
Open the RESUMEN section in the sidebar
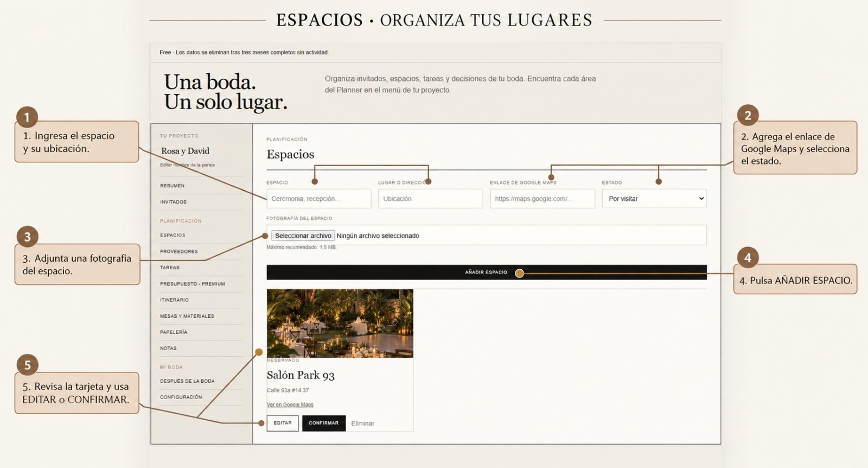pos(173,186)
